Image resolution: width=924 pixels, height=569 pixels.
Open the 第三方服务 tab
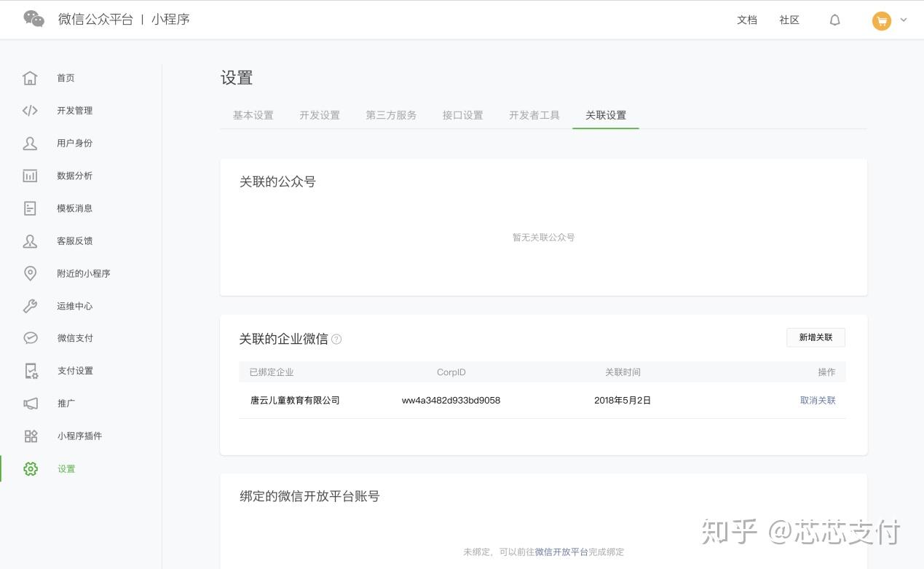point(391,115)
